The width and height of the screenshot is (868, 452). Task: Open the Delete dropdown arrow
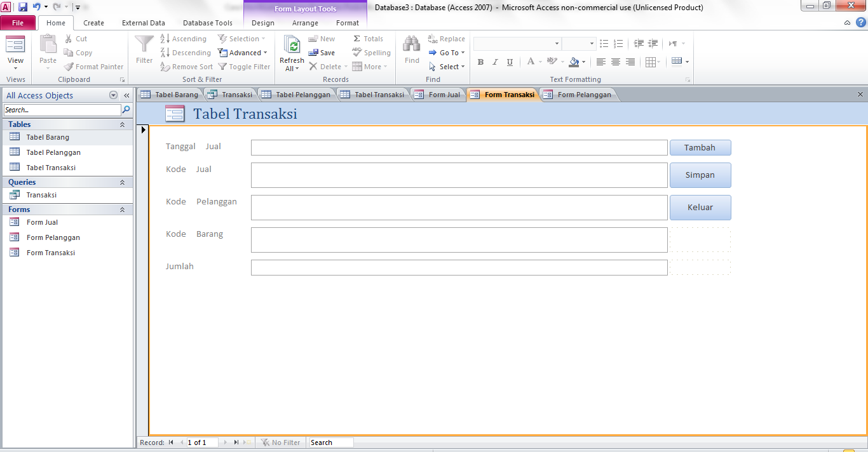[x=346, y=67]
